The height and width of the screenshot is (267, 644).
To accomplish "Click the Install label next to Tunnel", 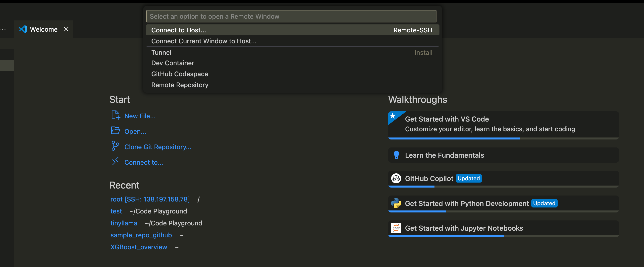I will (423, 52).
